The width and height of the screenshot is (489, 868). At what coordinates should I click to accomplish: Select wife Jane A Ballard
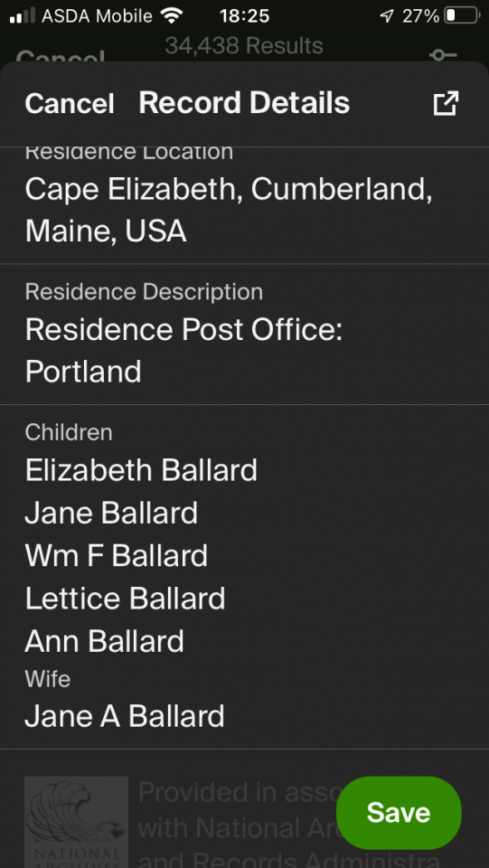[125, 716]
